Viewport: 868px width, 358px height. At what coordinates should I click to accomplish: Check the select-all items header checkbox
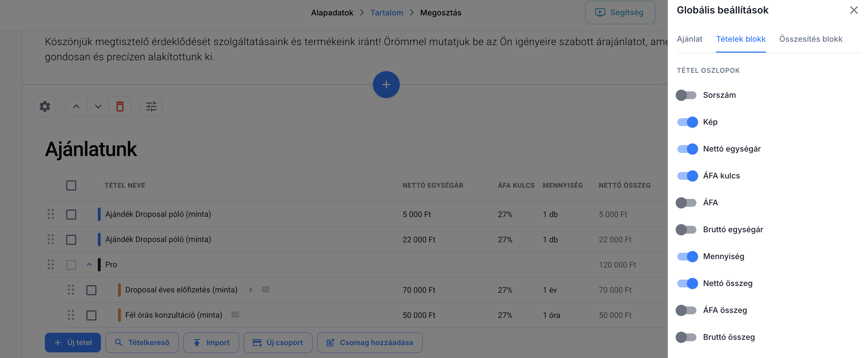(71, 185)
